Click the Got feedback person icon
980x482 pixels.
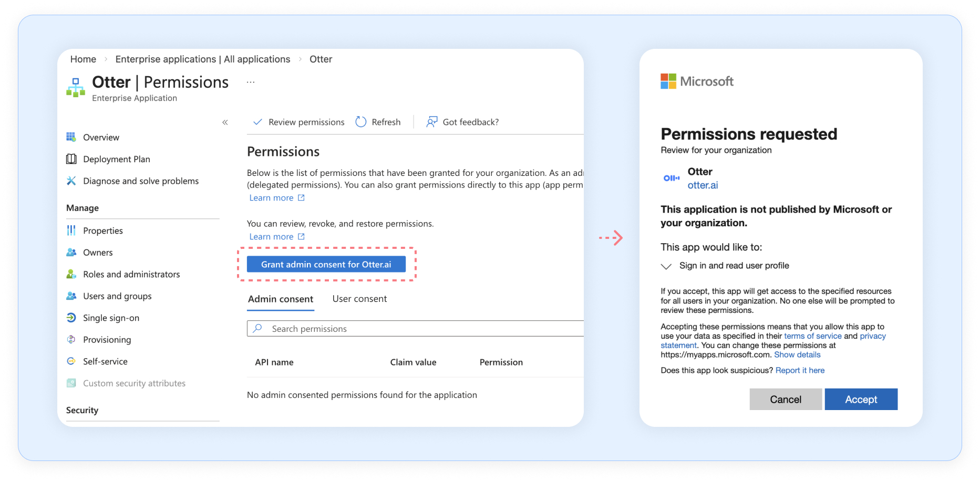(431, 122)
